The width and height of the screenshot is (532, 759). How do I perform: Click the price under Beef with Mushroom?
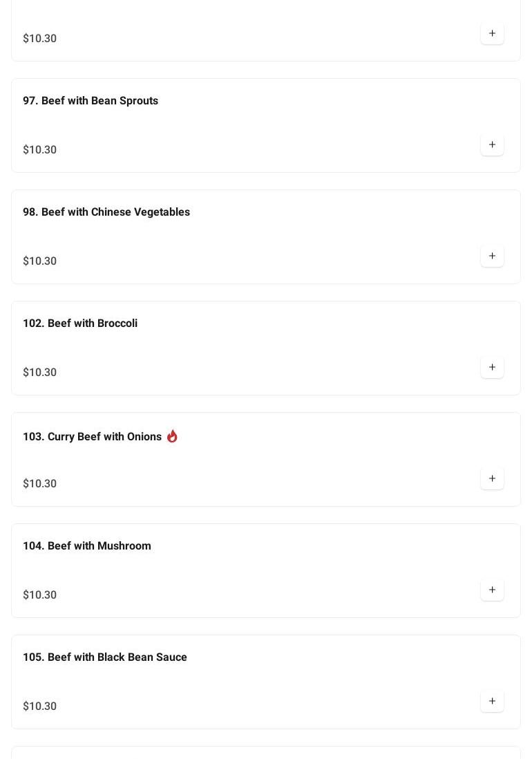40,595
